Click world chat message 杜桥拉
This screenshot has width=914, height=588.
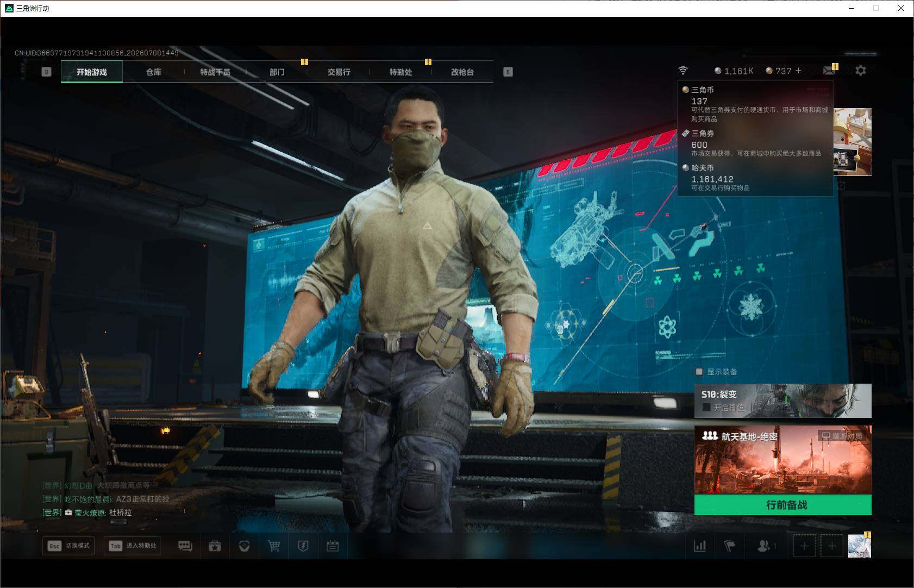121,512
